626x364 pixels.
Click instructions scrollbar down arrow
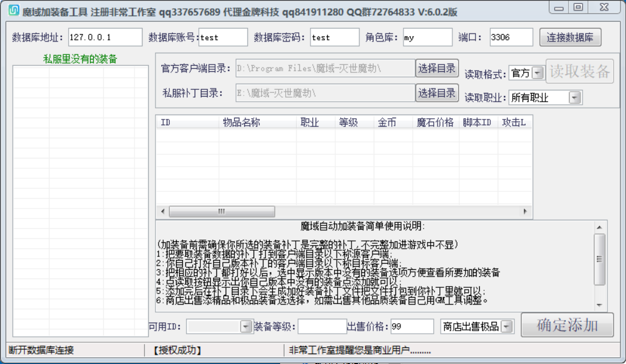click(599, 305)
